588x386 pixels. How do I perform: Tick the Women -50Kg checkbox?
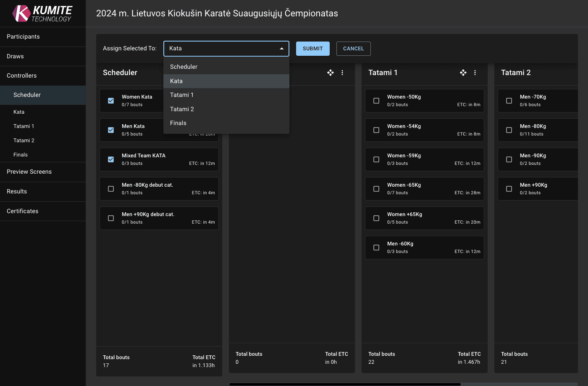tap(376, 101)
